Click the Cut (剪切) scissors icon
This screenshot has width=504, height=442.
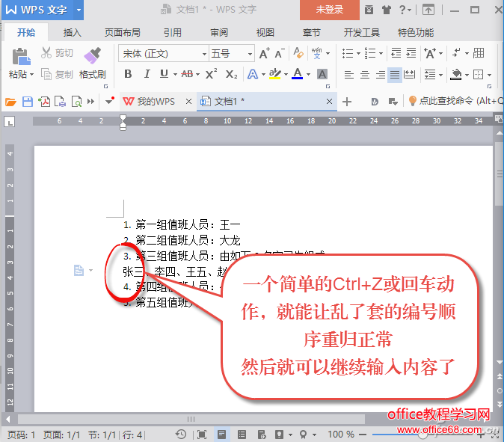click(46, 53)
